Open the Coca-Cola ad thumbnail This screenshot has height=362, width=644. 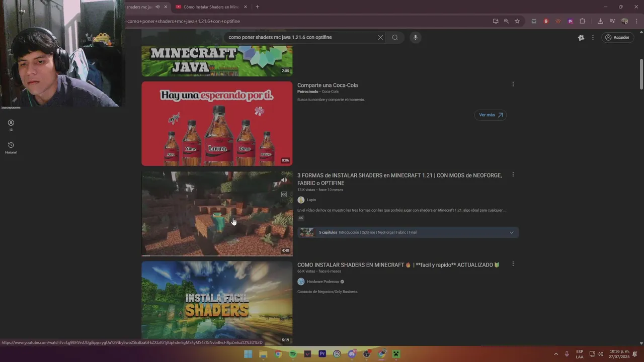(x=217, y=124)
